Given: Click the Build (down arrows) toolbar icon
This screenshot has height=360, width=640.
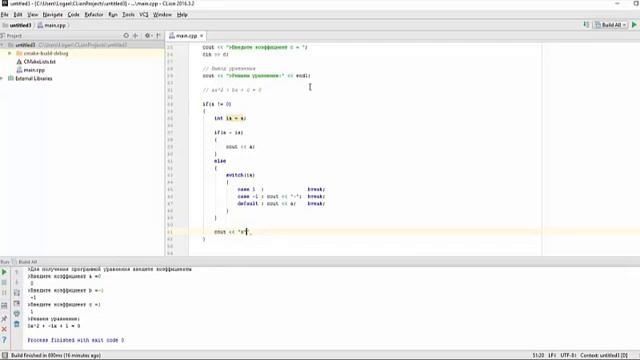Looking at the screenshot, I should click(586, 25).
